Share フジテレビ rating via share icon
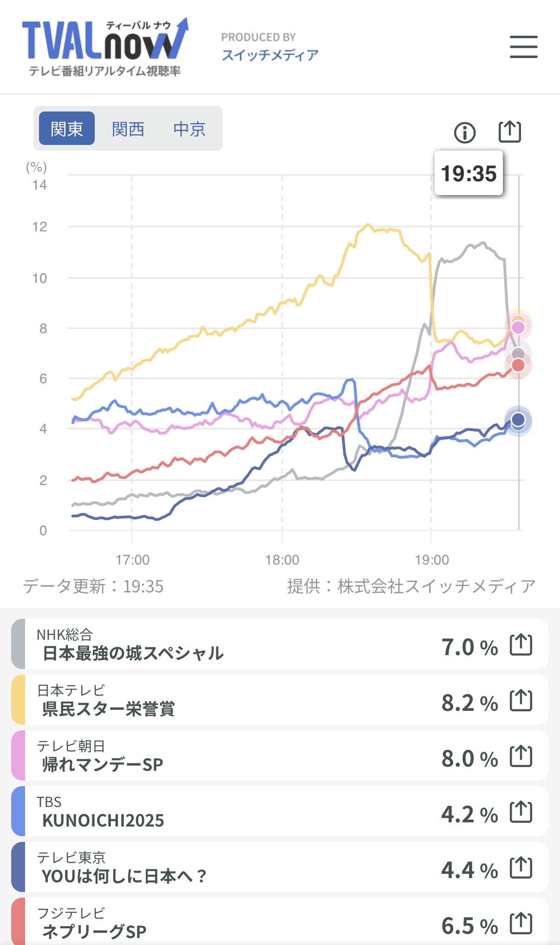This screenshot has width=560, height=945. tap(521, 923)
